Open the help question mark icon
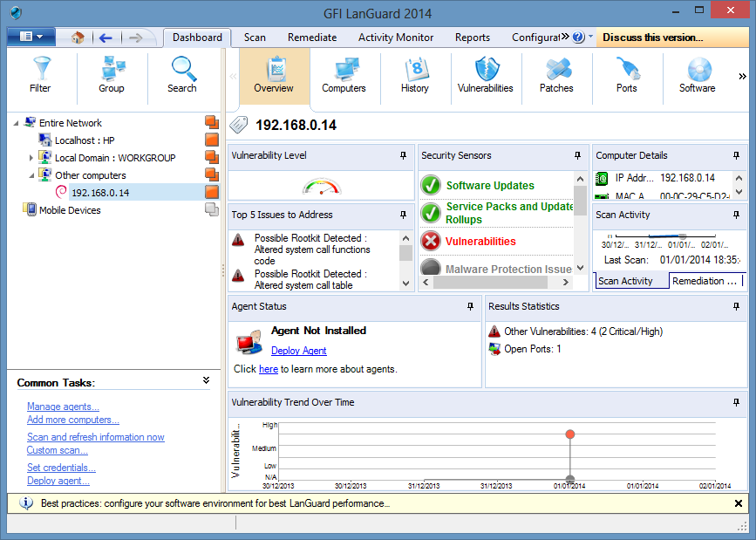 click(579, 38)
